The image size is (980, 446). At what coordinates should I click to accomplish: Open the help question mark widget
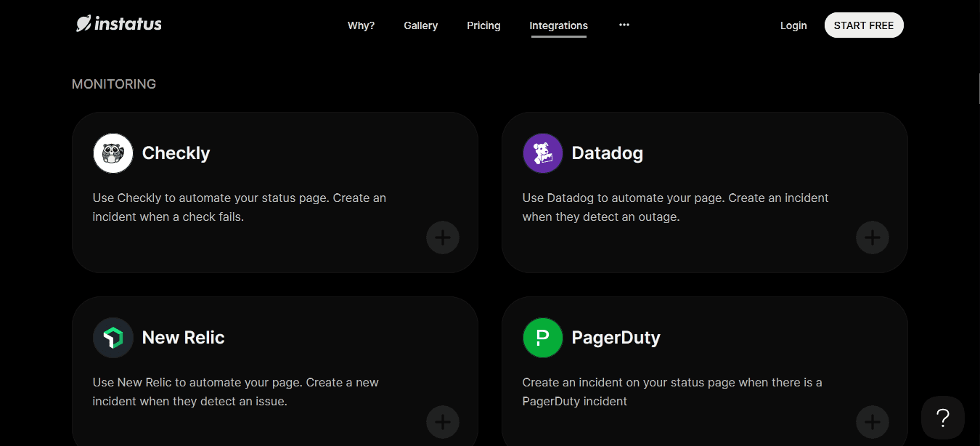(943, 418)
